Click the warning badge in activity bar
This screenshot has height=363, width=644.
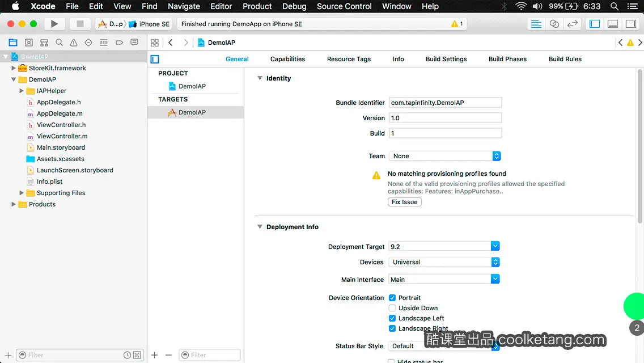pos(457,24)
